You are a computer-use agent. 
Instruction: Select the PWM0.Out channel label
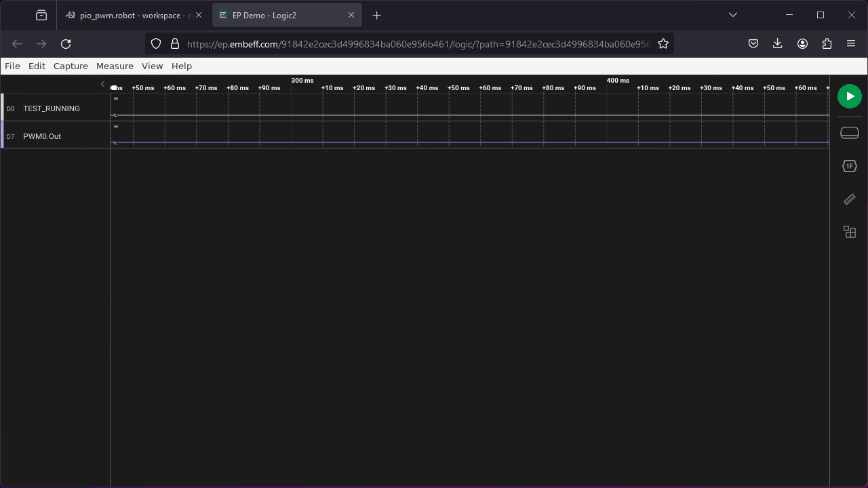(42, 136)
